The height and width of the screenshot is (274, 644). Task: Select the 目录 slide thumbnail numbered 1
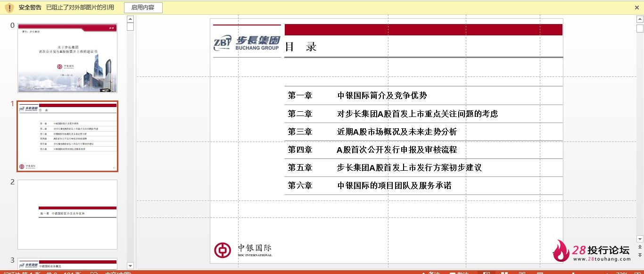[x=67, y=136]
